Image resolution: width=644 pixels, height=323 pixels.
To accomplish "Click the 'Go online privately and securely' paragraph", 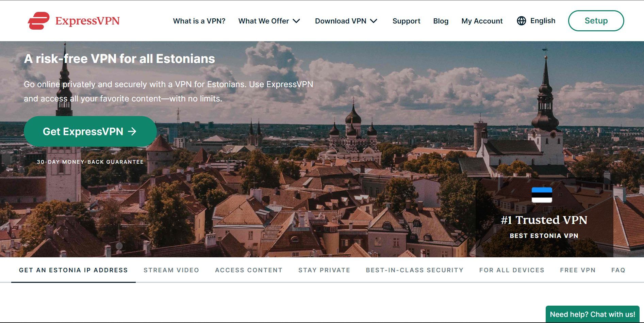I will (x=168, y=92).
